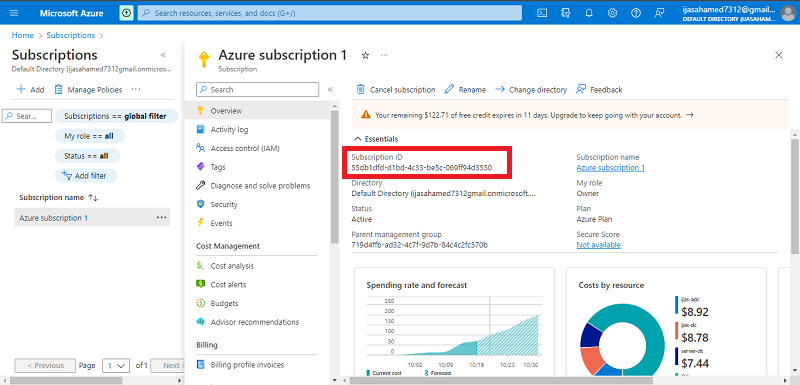Open Cloud Shell from the top bar
This screenshot has height=385, width=800.
542,13
